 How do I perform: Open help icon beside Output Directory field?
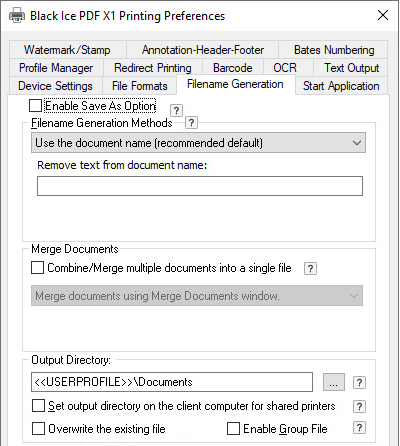tap(359, 382)
